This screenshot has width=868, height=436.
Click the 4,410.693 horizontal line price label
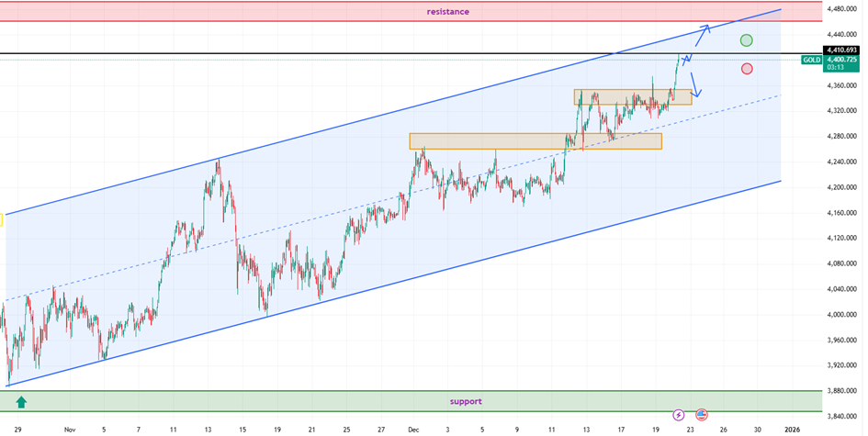pyautogui.click(x=841, y=50)
